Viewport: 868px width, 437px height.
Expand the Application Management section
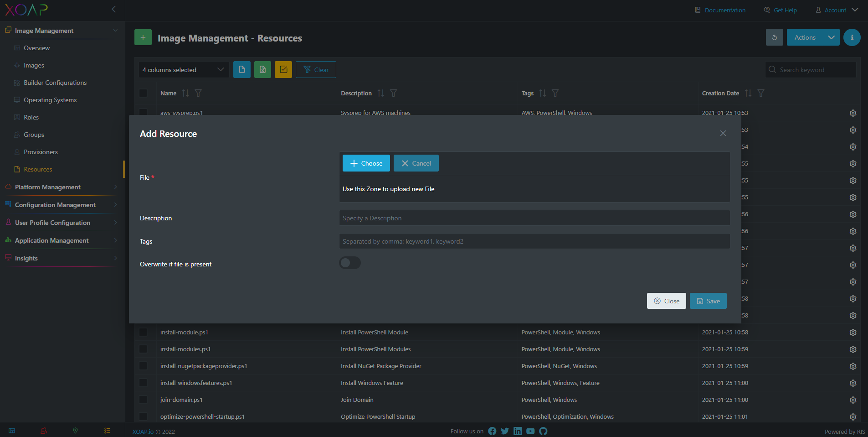pos(61,240)
